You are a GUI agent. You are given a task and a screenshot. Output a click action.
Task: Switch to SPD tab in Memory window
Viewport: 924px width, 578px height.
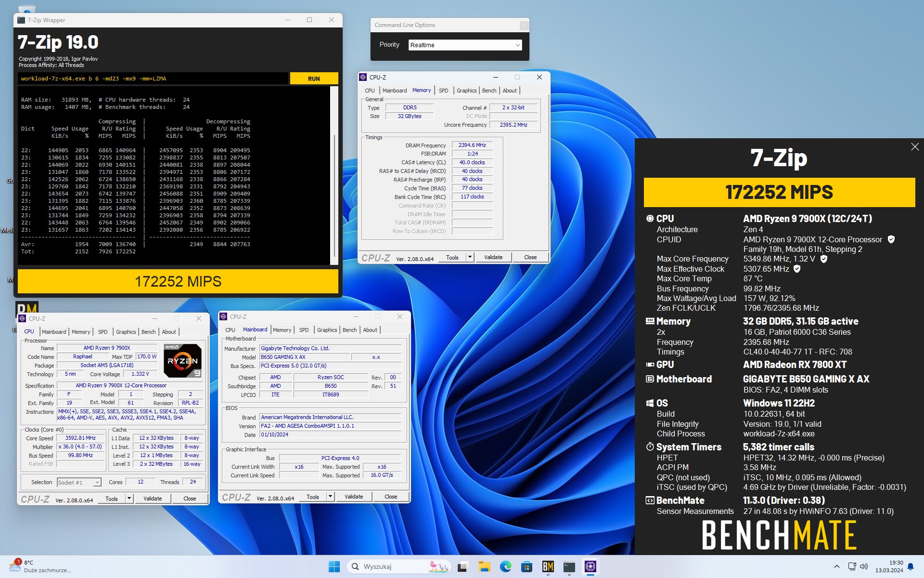click(x=444, y=91)
